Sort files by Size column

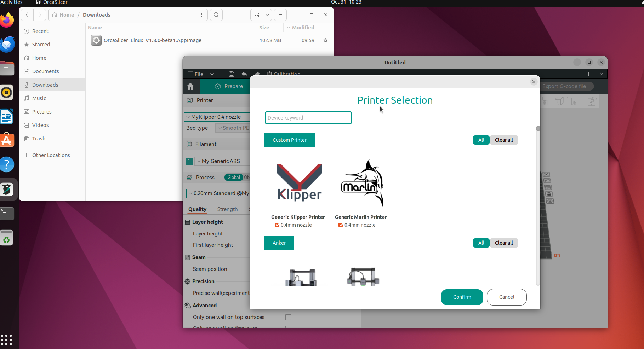[x=270, y=28]
